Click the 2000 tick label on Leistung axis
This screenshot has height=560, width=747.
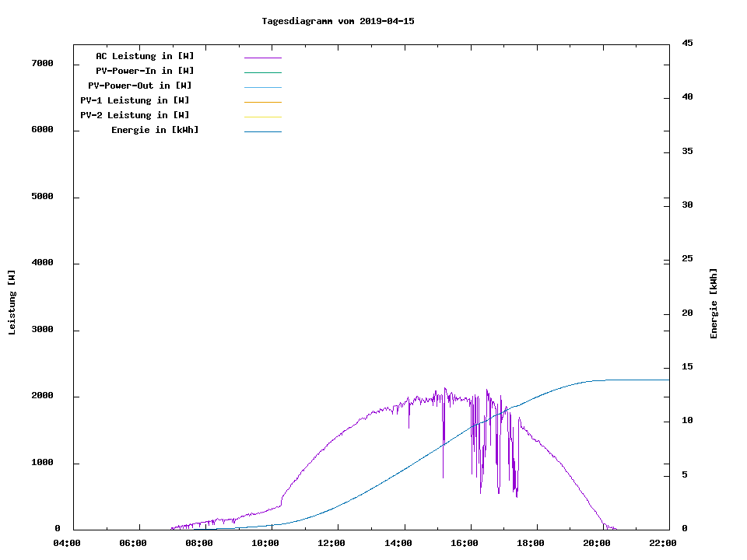coord(42,396)
